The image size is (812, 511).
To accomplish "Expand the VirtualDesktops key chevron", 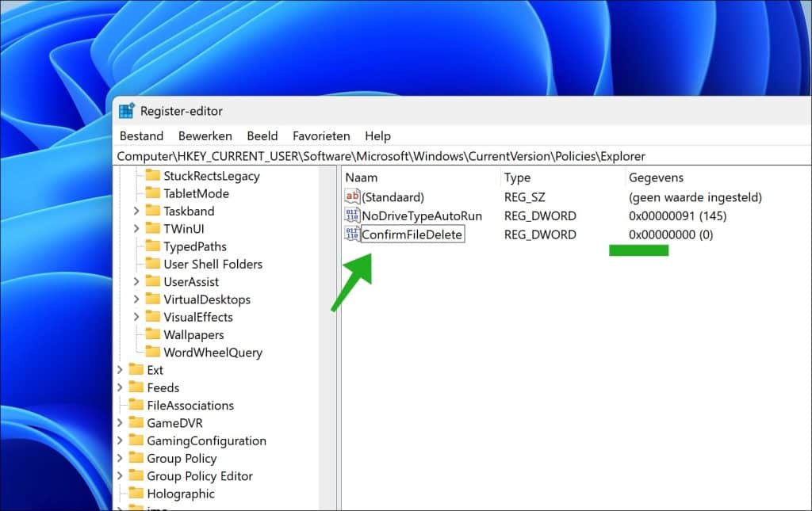I will [136, 299].
